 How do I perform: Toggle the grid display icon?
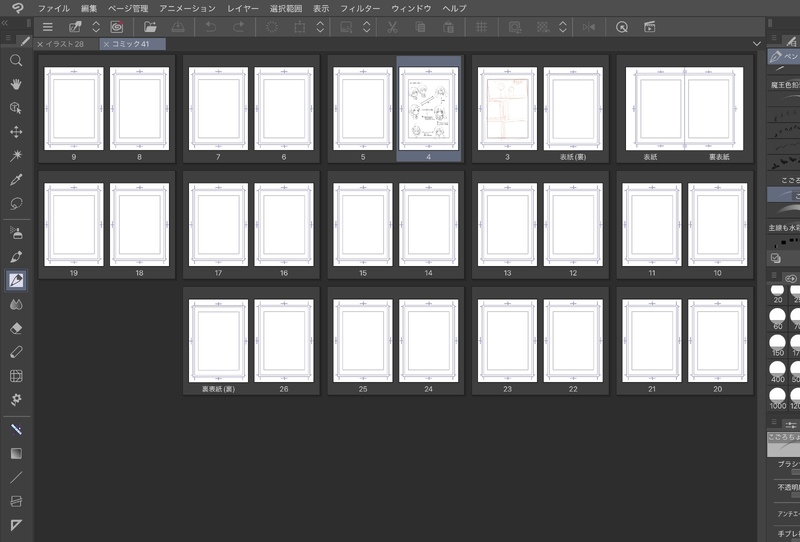tap(481, 27)
